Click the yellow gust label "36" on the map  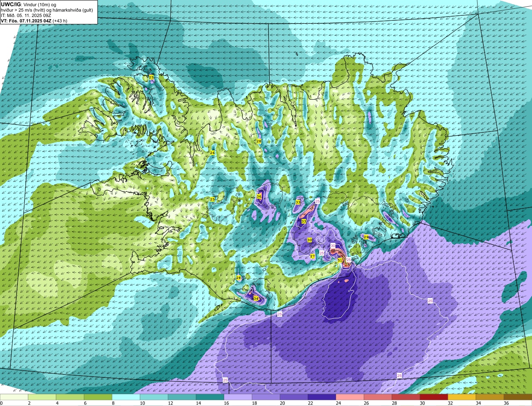coord(259,196)
